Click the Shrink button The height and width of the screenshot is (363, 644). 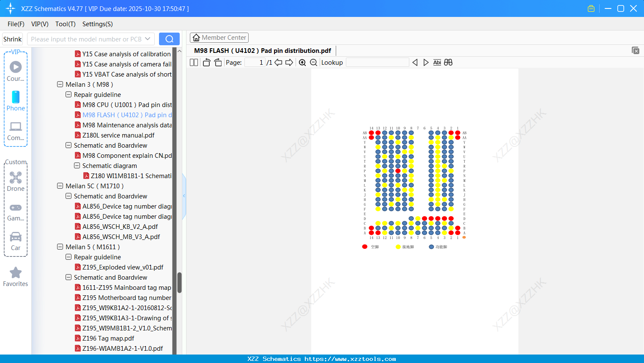click(x=13, y=39)
